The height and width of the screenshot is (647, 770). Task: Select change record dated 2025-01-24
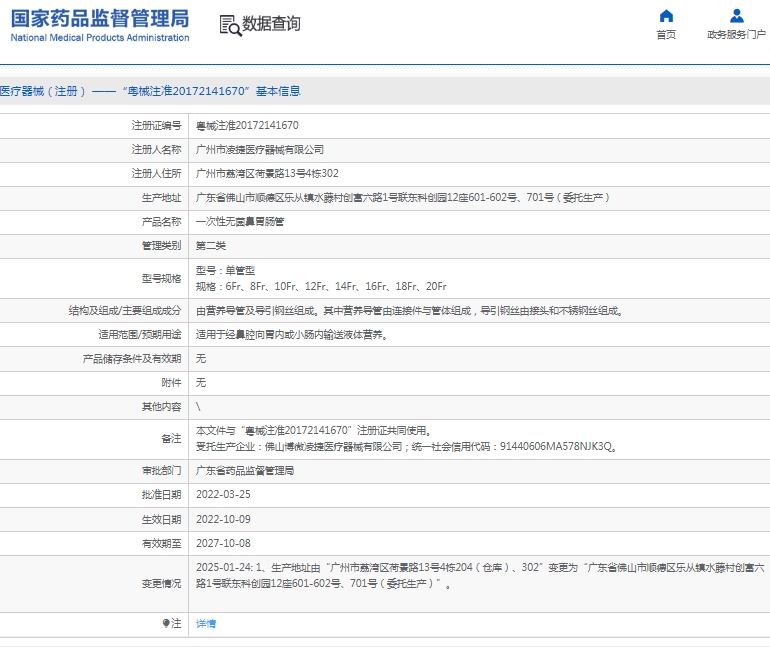(x=480, y=575)
